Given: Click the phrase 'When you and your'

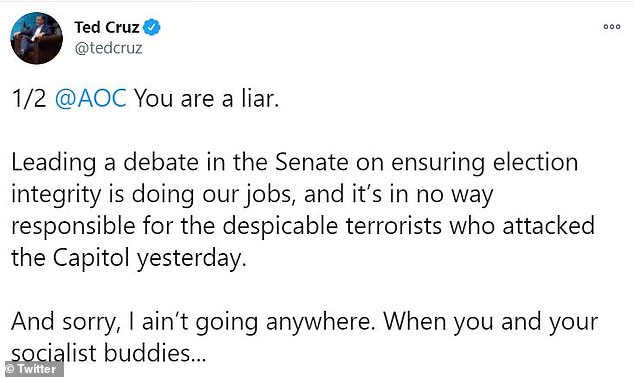Looking at the screenshot, I should (x=490, y=322).
